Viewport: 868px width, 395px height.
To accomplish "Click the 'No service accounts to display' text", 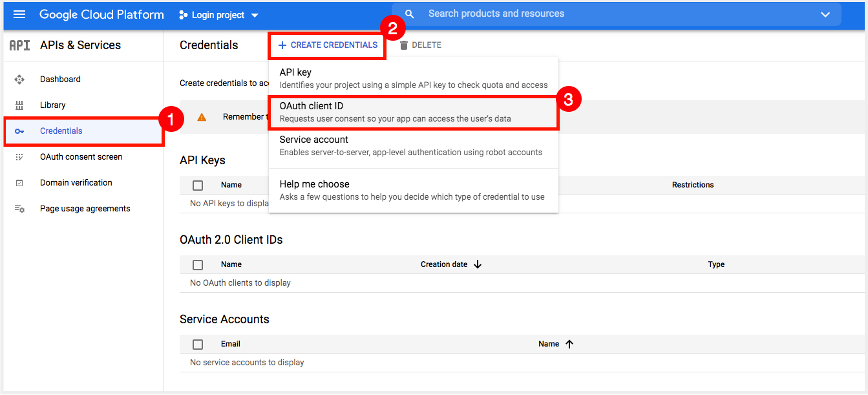I will pyautogui.click(x=247, y=363).
